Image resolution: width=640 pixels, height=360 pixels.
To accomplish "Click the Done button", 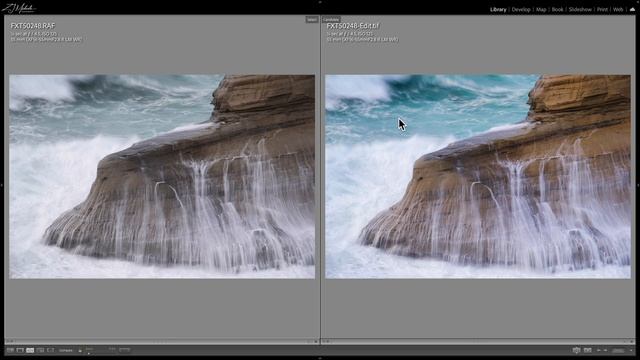I will point(618,350).
